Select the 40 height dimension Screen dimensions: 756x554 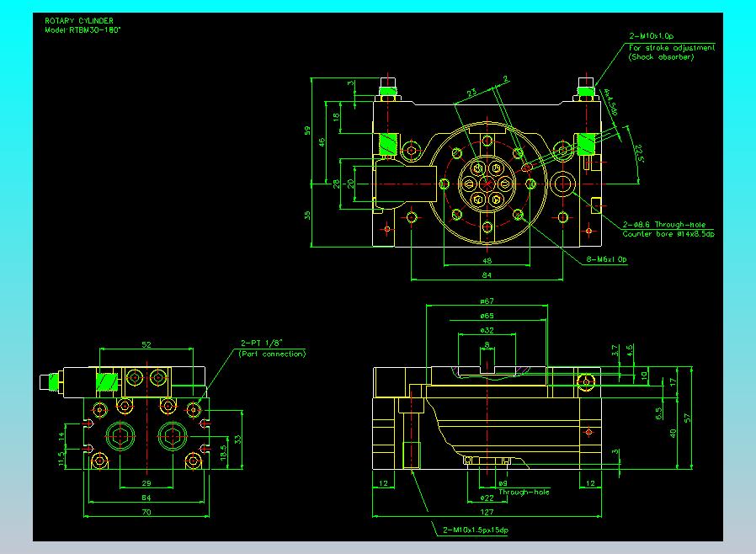673,433
